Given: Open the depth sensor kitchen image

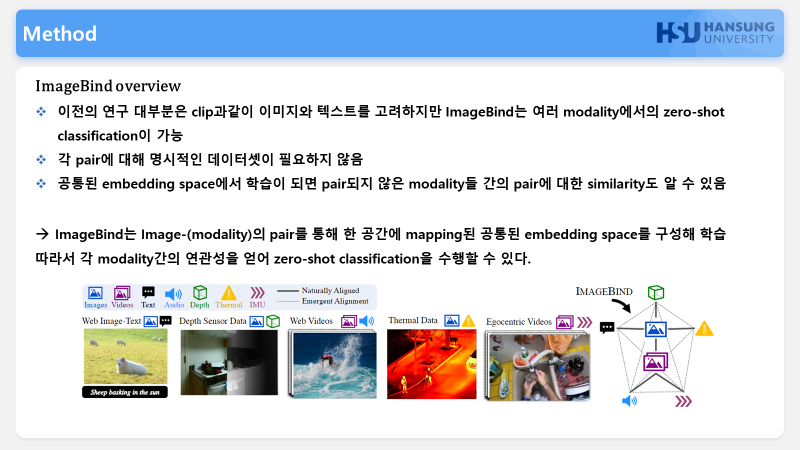Looking at the screenshot, I should click(229, 362).
